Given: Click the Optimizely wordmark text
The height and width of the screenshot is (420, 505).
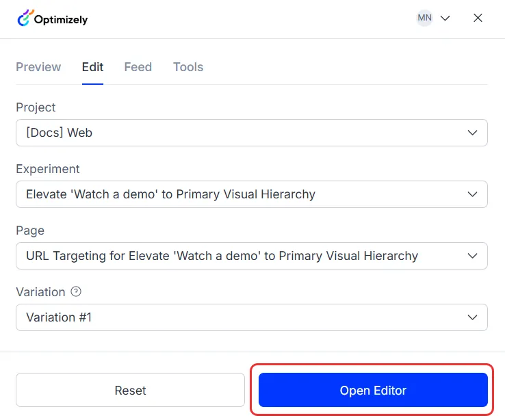Looking at the screenshot, I should pyautogui.click(x=61, y=20).
